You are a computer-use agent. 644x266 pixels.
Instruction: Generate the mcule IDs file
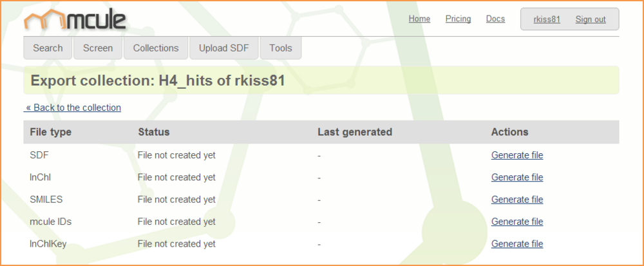[517, 222]
